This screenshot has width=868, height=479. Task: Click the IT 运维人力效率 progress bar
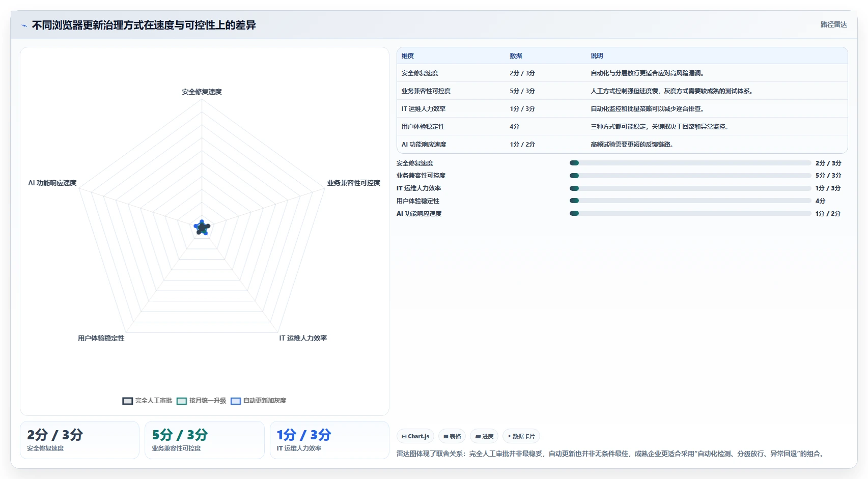click(x=690, y=188)
